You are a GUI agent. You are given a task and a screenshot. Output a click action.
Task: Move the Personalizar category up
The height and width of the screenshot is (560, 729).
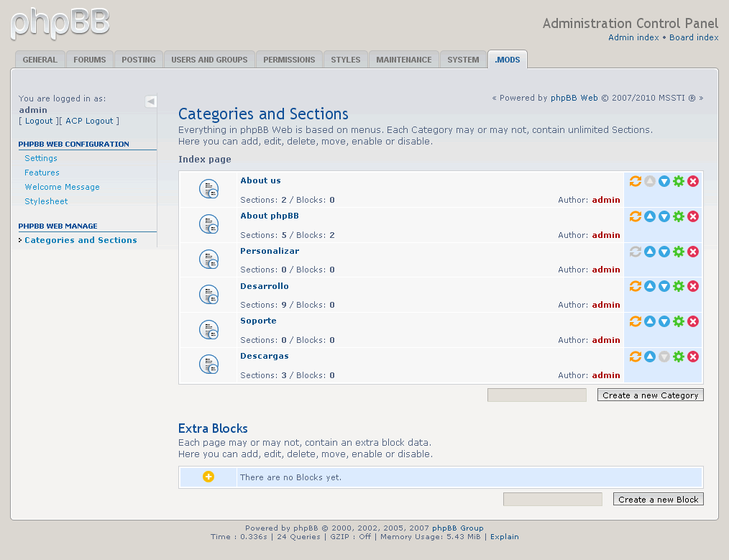coord(649,252)
